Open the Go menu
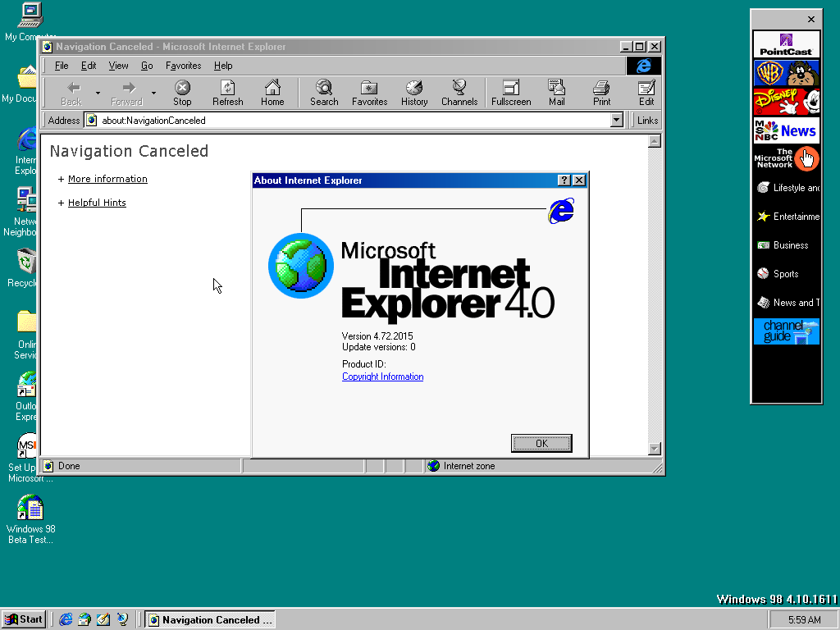The height and width of the screenshot is (630, 840). tap(147, 66)
